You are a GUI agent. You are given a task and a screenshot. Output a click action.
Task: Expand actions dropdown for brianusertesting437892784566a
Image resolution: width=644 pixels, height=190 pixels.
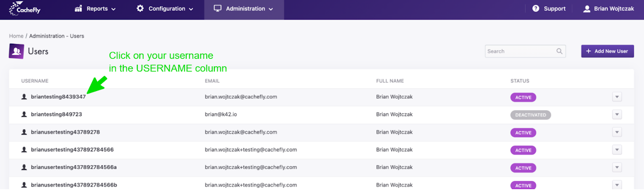pos(617,167)
